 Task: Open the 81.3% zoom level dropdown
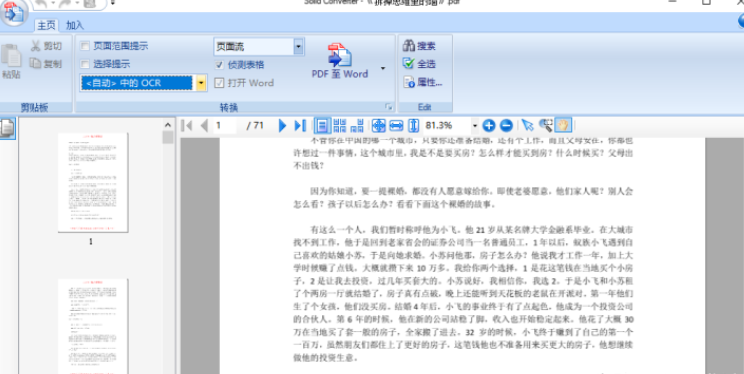click(474, 126)
